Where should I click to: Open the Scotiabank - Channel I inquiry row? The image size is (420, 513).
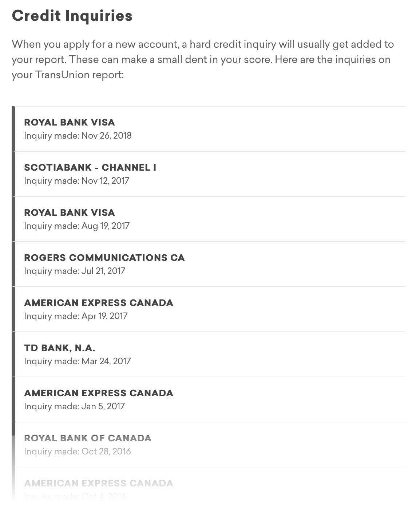pyautogui.click(x=209, y=174)
